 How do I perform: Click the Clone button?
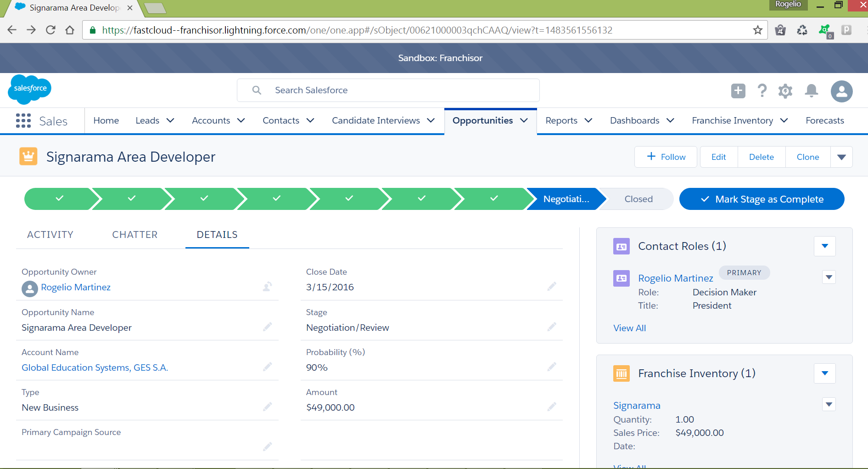808,157
